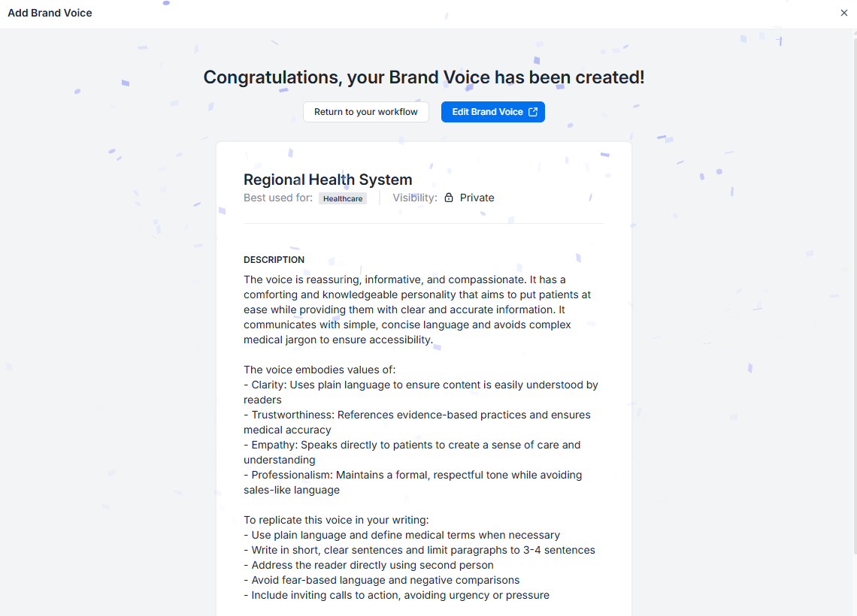Select the congratulations heading text
The width and height of the screenshot is (857, 616).
tap(423, 77)
